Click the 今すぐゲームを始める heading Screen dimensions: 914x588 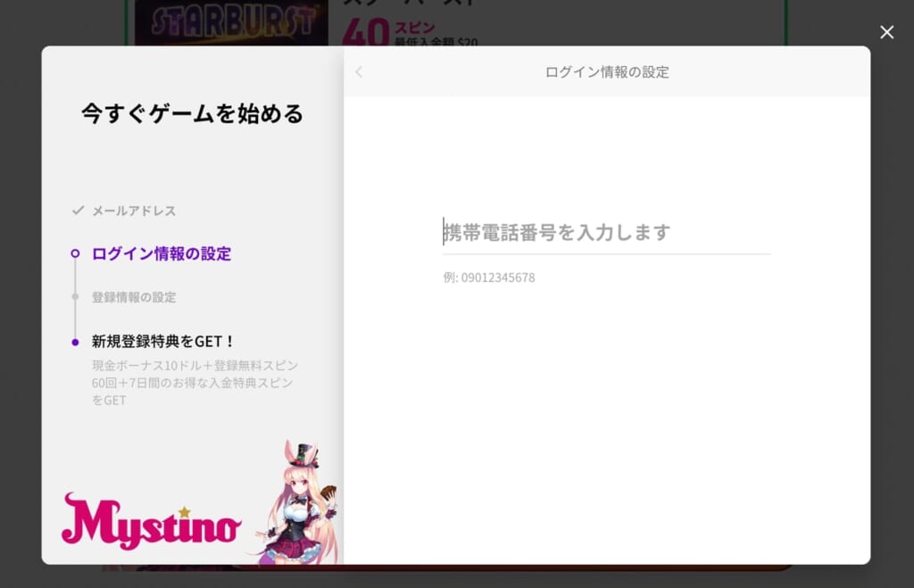(x=193, y=113)
